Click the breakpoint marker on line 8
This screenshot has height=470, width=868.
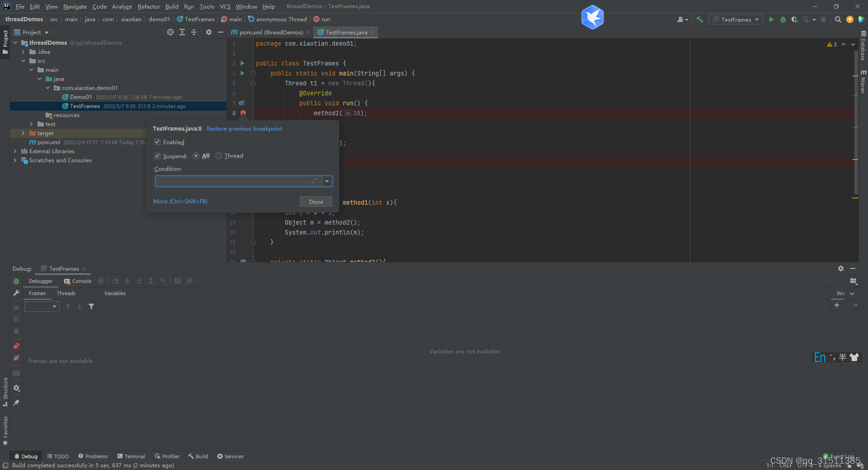pos(243,113)
